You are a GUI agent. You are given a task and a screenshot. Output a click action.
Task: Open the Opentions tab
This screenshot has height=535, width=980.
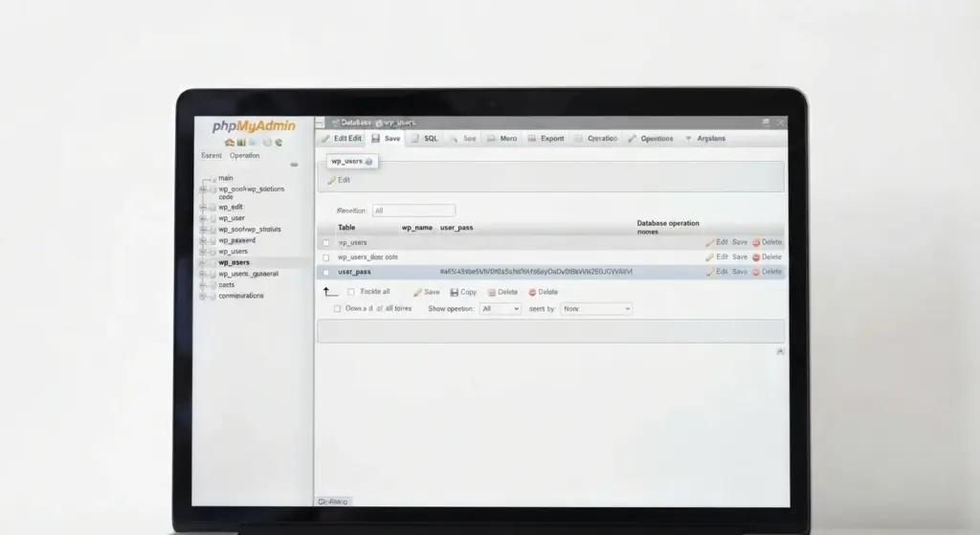click(651, 139)
